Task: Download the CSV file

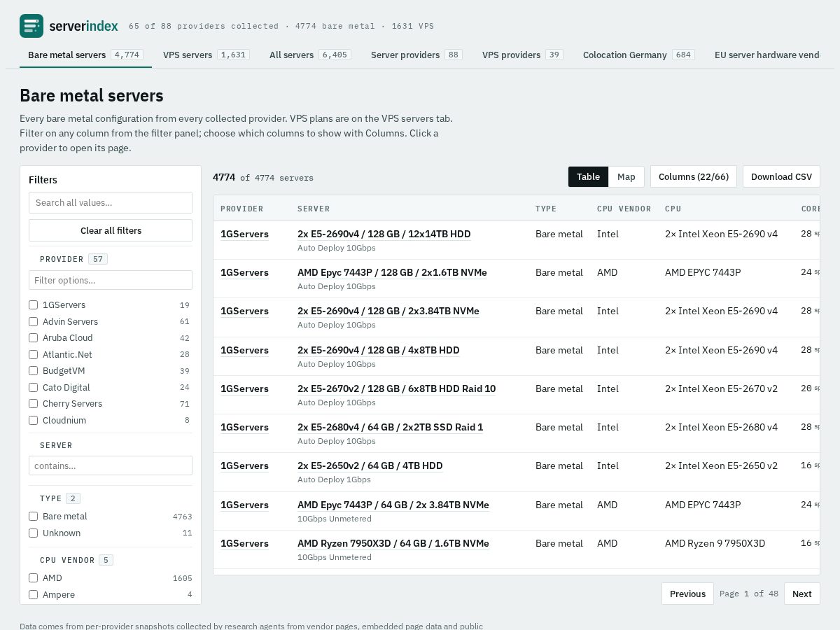Action: 781,176
